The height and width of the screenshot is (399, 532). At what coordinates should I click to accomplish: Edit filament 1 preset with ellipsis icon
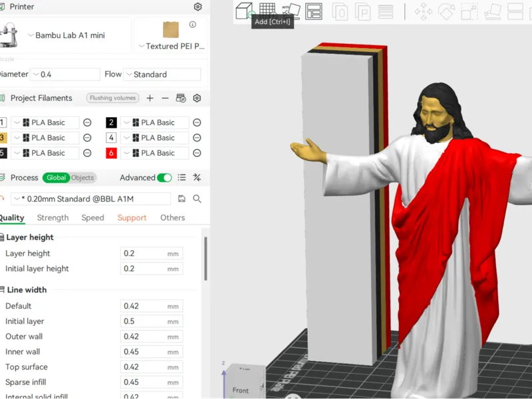click(87, 122)
